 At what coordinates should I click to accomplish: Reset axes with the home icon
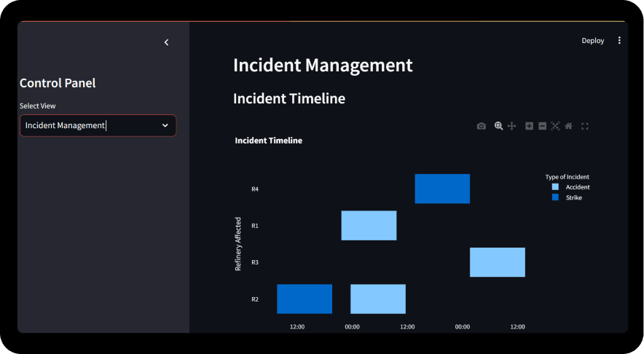pyautogui.click(x=568, y=126)
